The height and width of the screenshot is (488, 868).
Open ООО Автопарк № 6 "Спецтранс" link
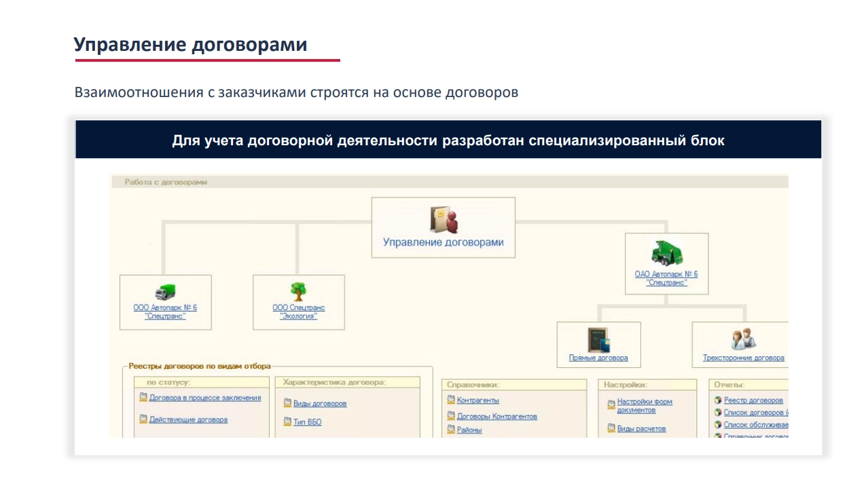[165, 312]
